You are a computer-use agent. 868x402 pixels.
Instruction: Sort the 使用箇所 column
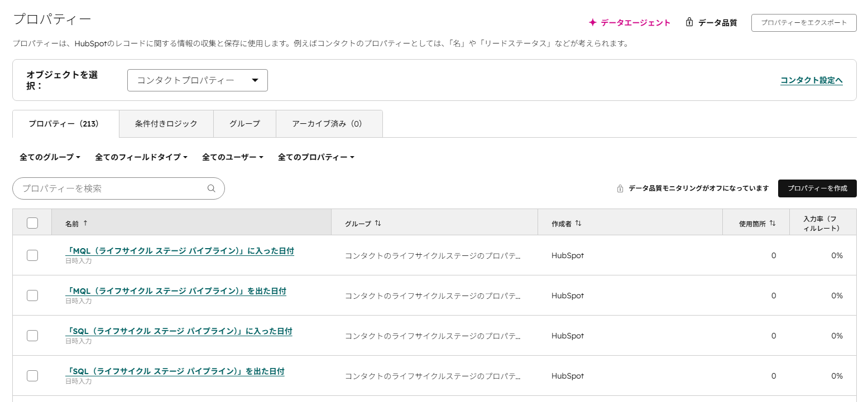click(x=773, y=223)
